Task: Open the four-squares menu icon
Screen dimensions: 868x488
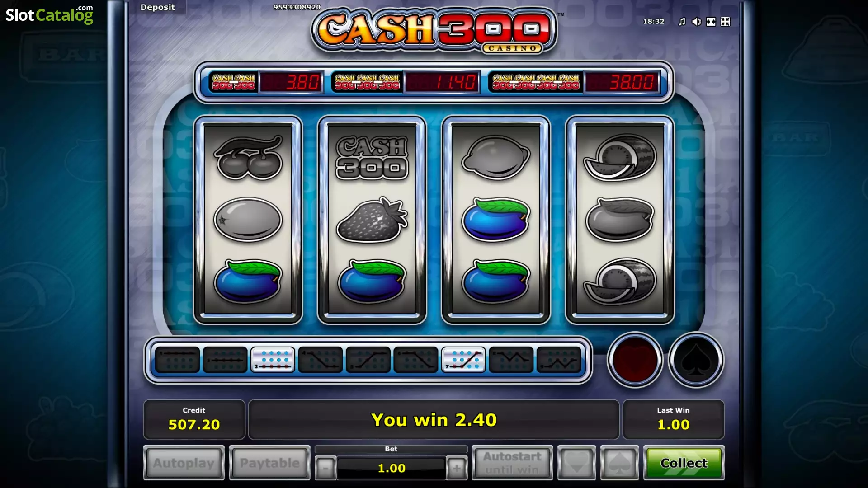Action: [x=725, y=22]
